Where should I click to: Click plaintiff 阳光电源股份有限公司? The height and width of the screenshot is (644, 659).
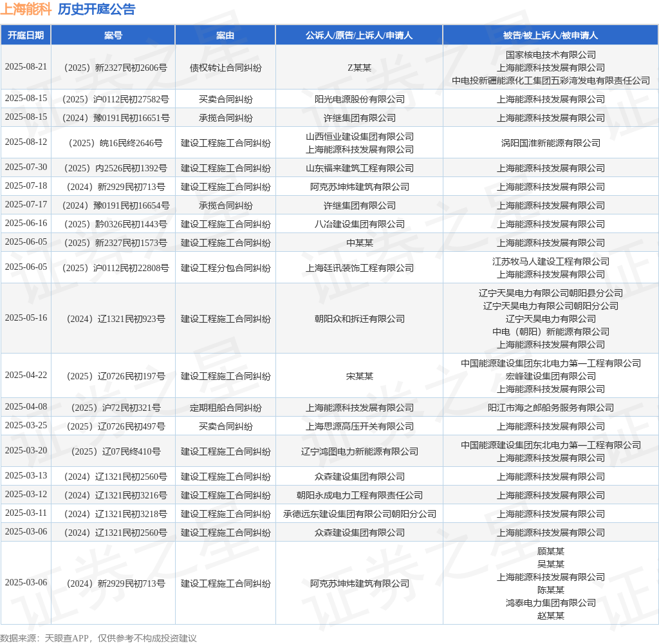[359, 99]
